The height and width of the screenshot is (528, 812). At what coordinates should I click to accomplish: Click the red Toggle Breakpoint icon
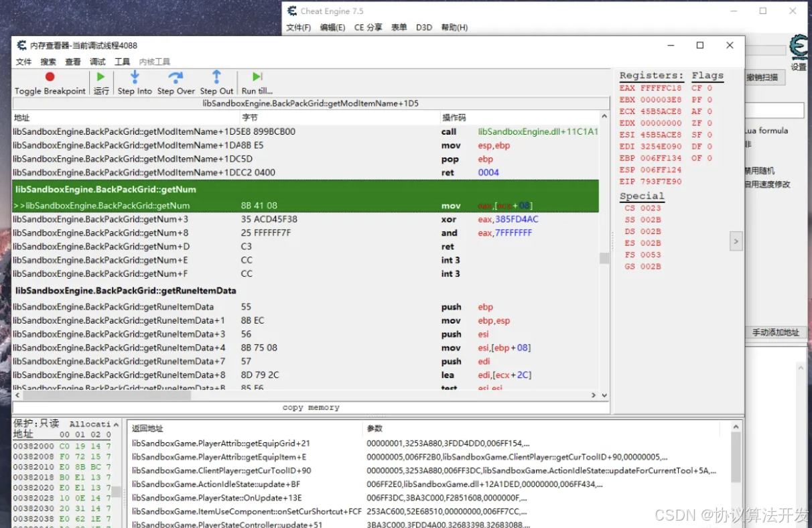(50, 77)
